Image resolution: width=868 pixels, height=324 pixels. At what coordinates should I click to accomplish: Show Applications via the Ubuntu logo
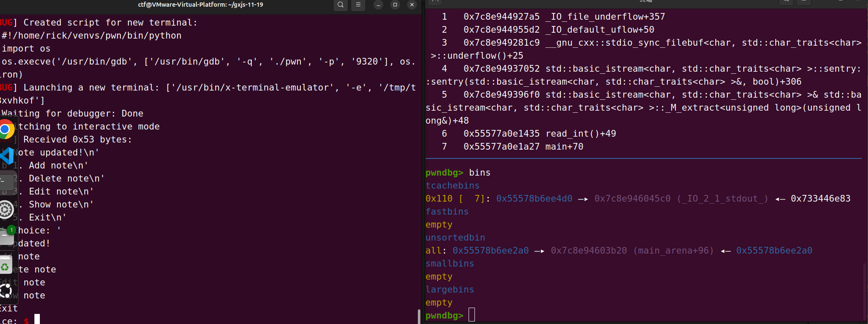point(6,290)
